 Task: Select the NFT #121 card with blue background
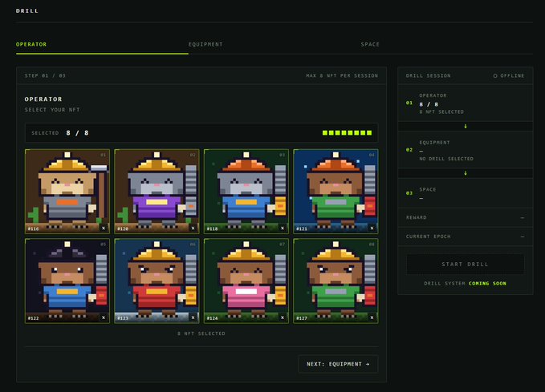[336, 192]
